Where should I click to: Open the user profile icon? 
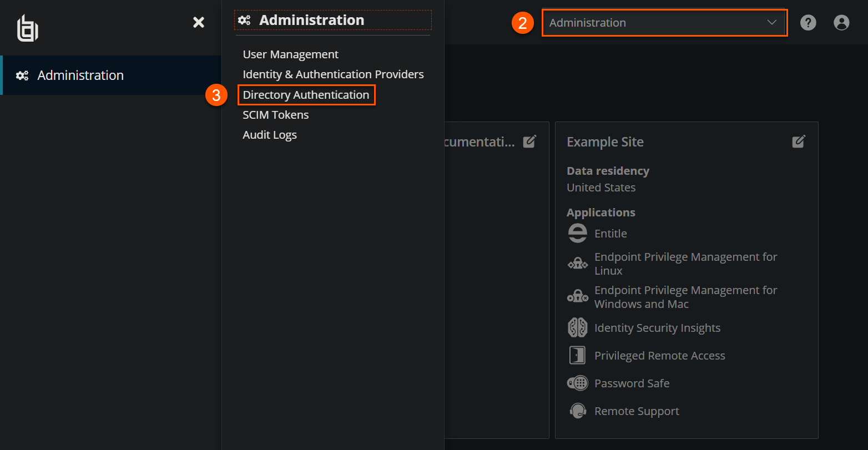841,23
